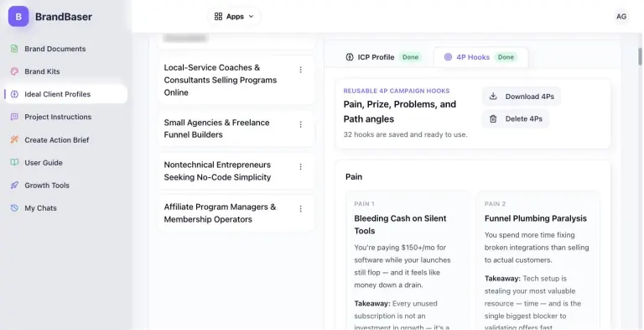The image size is (644, 330).
Task: Expand the Apps dropdown chevron
Action: tap(252, 17)
